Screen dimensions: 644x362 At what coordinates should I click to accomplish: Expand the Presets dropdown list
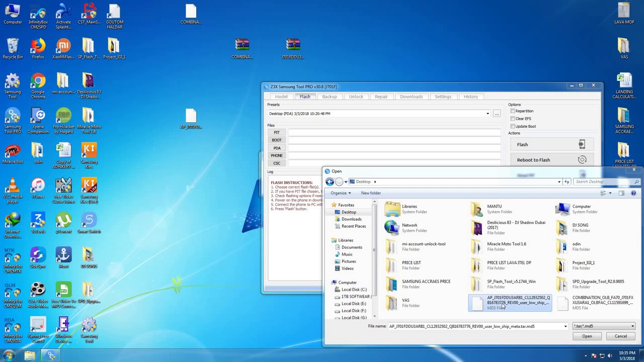[x=488, y=114]
